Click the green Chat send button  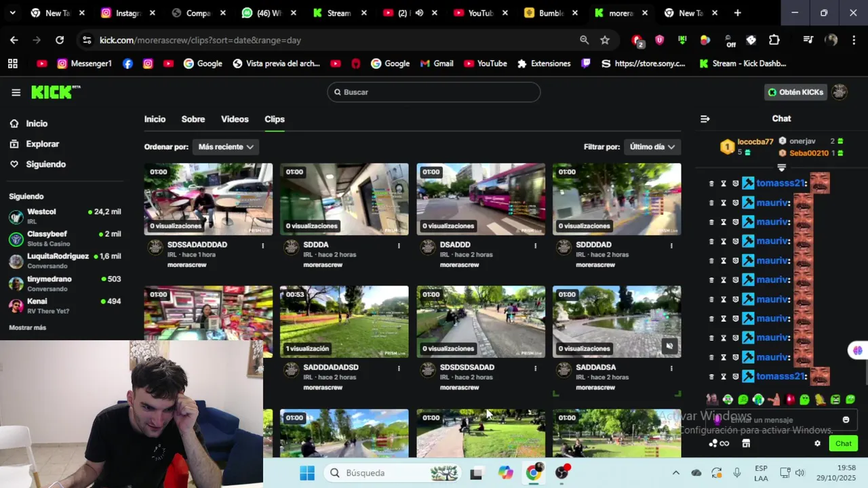843,443
